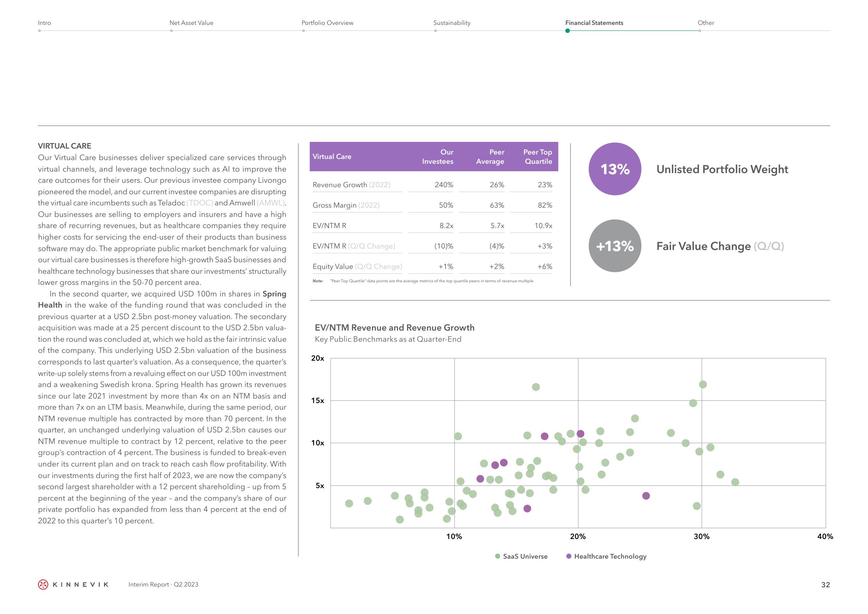Click the VIRTUAL CARE section heading

click(x=65, y=146)
